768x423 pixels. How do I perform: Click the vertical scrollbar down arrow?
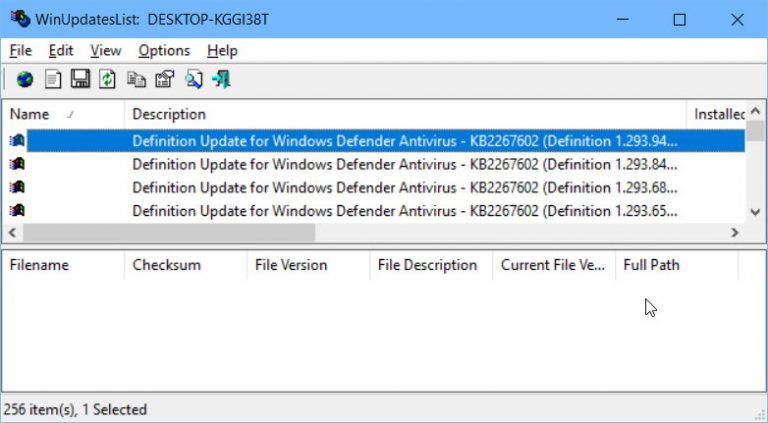tap(756, 211)
